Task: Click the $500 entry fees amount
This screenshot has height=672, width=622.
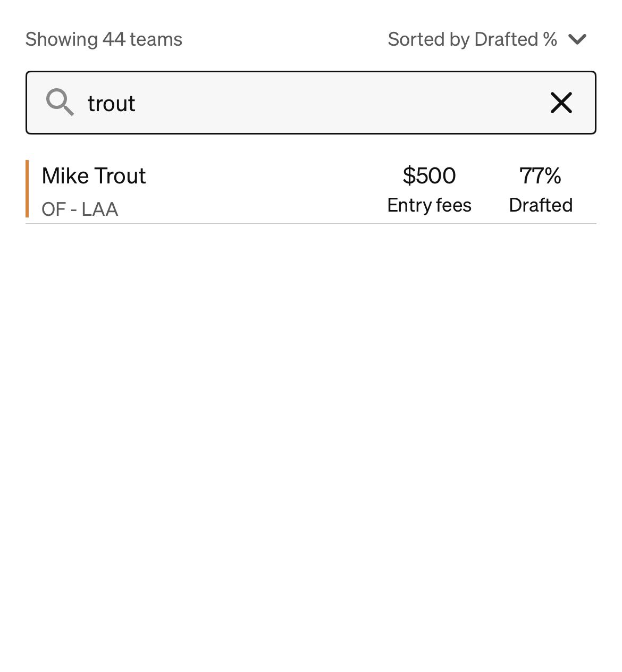Action: (429, 176)
